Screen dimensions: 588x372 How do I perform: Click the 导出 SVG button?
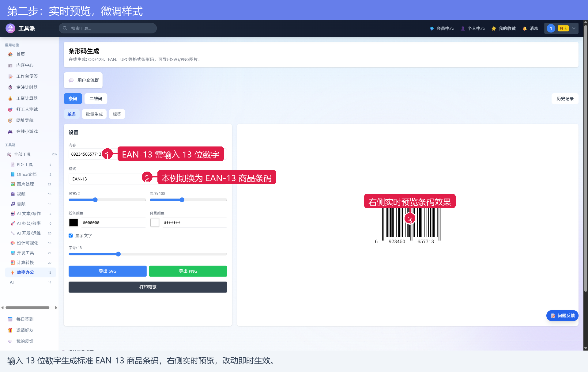click(107, 271)
